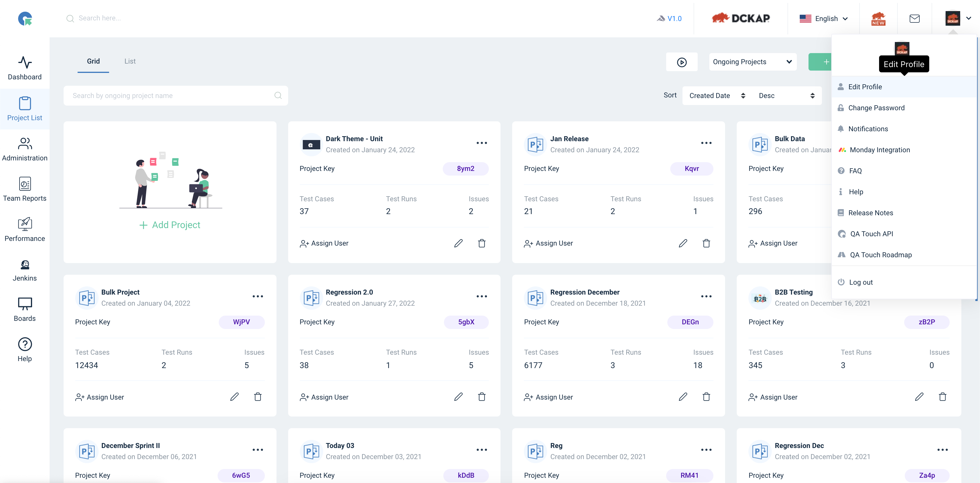
Task: Assign User on Regression 2.0 card
Action: pos(324,397)
